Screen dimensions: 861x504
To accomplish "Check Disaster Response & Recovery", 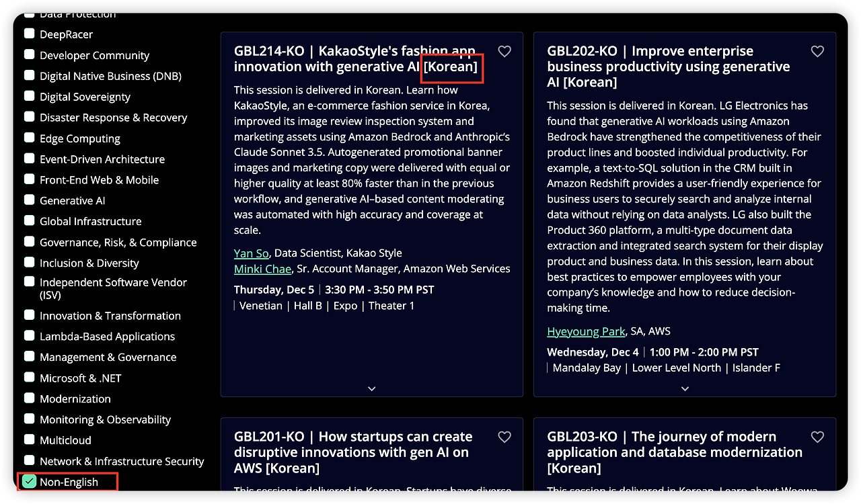I will click(30, 117).
